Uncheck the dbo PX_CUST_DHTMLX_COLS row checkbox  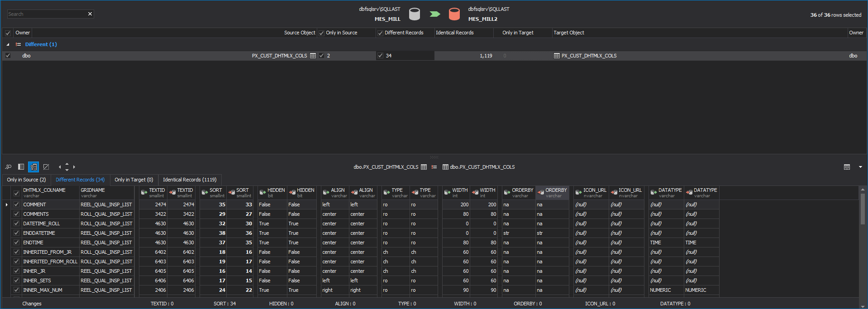[8, 56]
